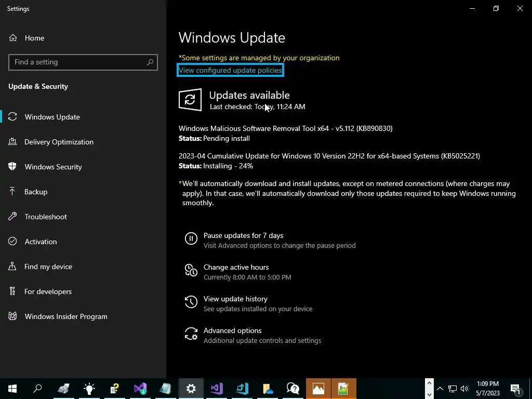Click Pause updates for 7 days

(x=243, y=235)
